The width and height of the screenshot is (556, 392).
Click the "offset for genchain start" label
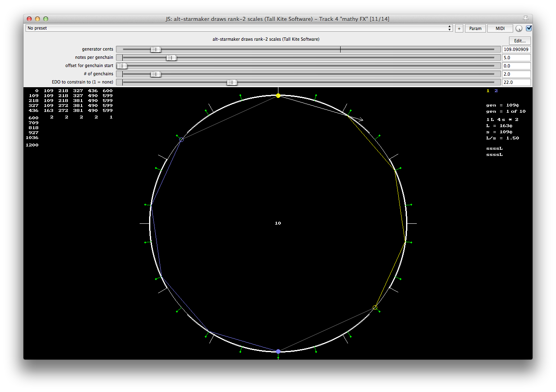[89, 66]
